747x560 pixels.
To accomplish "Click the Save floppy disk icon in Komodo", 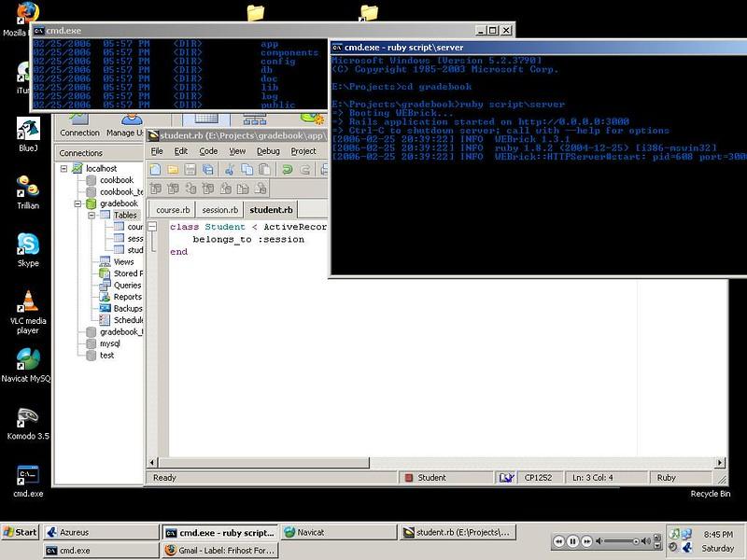I will 190,169.
